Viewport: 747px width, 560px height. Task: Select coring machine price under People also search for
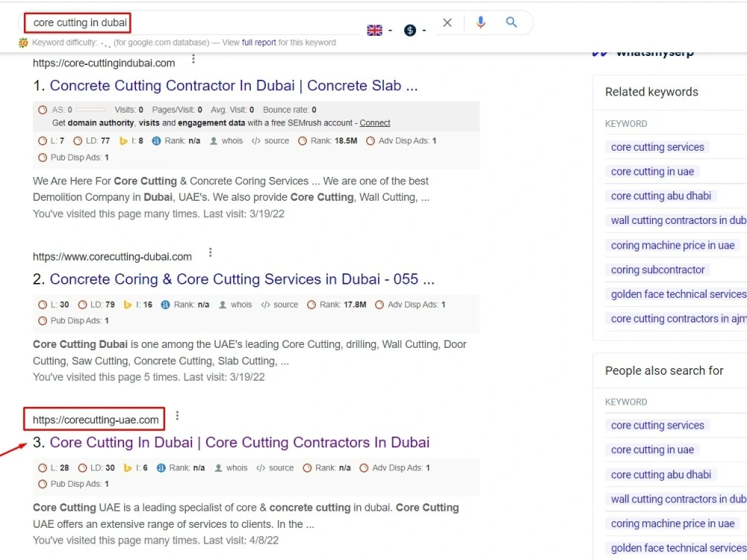[x=673, y=524]
